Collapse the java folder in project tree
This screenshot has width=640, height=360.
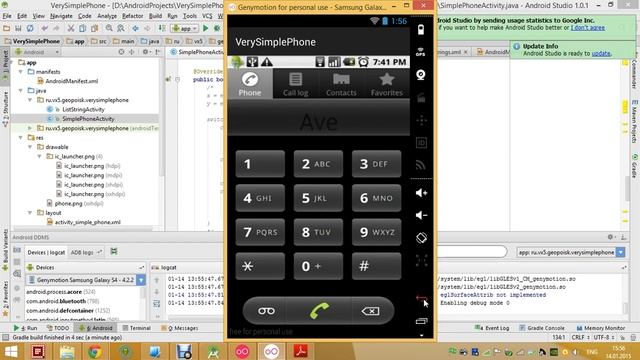pos(21,91)
